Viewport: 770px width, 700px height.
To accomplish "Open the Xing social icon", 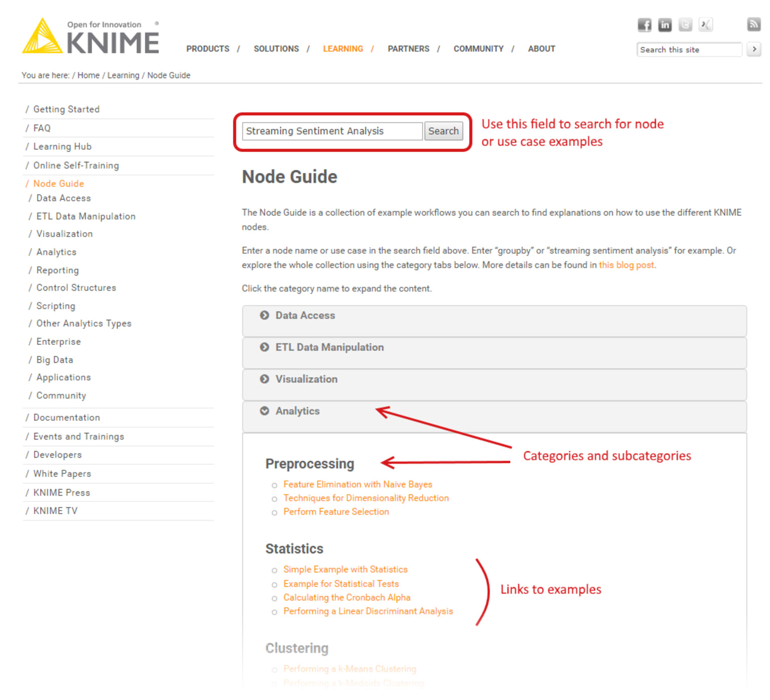I will 705,25.
